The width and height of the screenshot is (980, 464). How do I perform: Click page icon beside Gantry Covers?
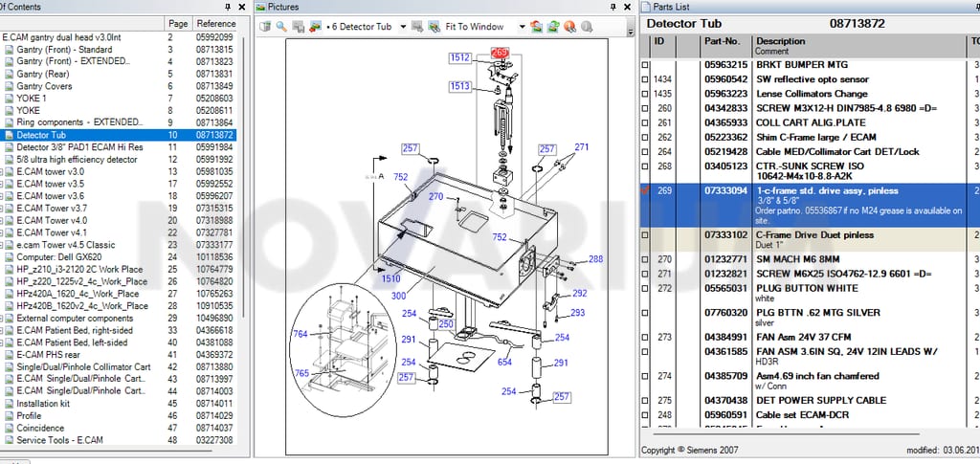click(x=10, y=86)
